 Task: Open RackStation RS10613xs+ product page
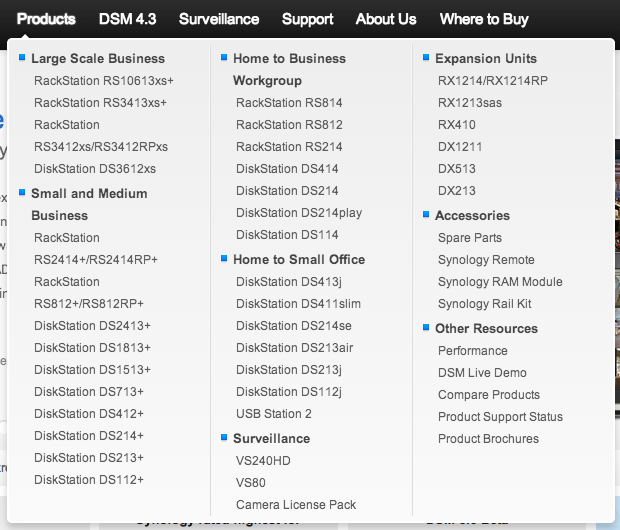coord(104,81)
